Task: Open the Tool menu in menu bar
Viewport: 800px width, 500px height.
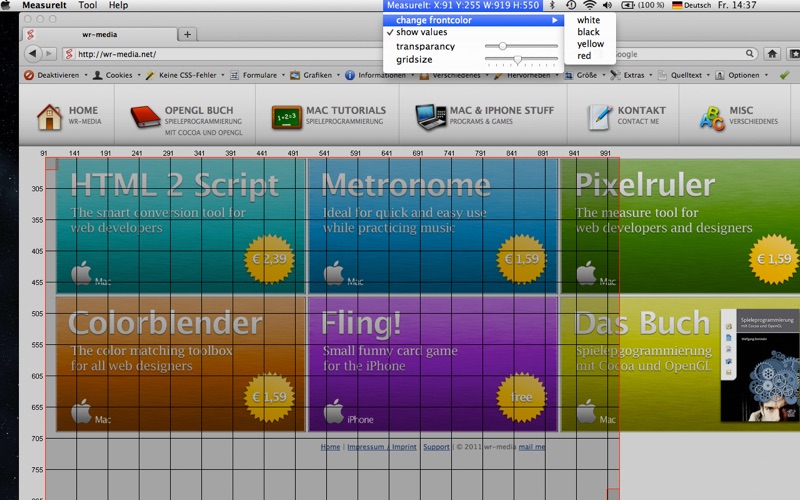Action: pos(88,5)
